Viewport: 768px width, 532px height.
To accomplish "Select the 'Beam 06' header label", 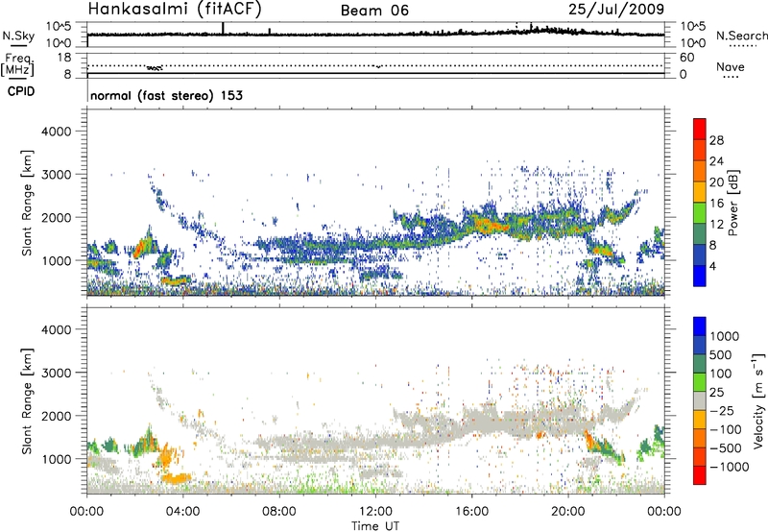I will point(374,11).
